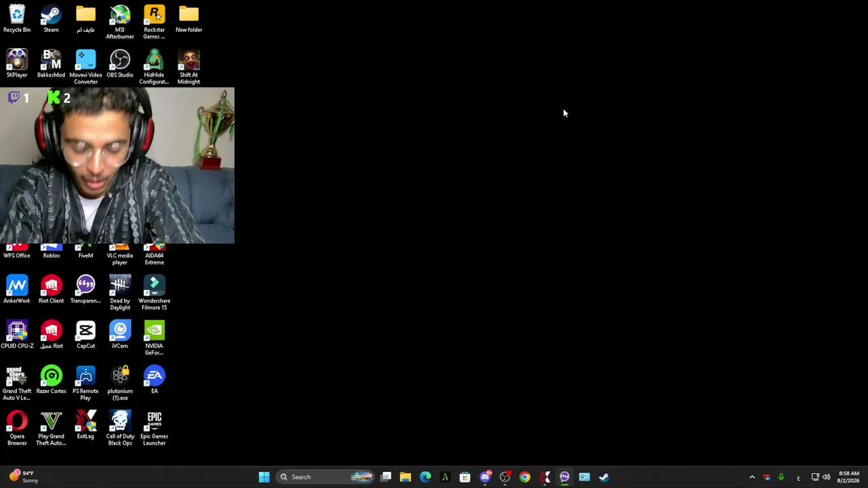Select the Transparen... purple chat shortcut
This screenshot has height=488, width=868.
point(85,289)
